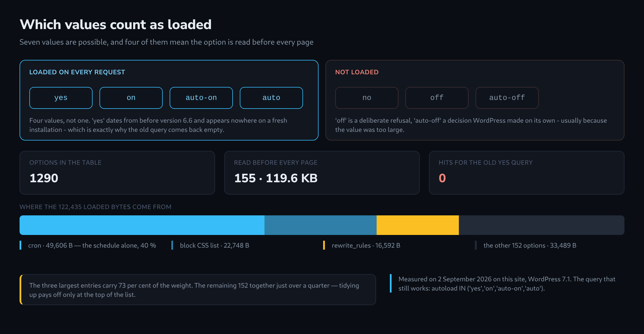The height and width of the screenshot is (334, 644).
Task: Click the 'Loaded on every request' heading
Action: pyautogui.click(x=77, y=72)
